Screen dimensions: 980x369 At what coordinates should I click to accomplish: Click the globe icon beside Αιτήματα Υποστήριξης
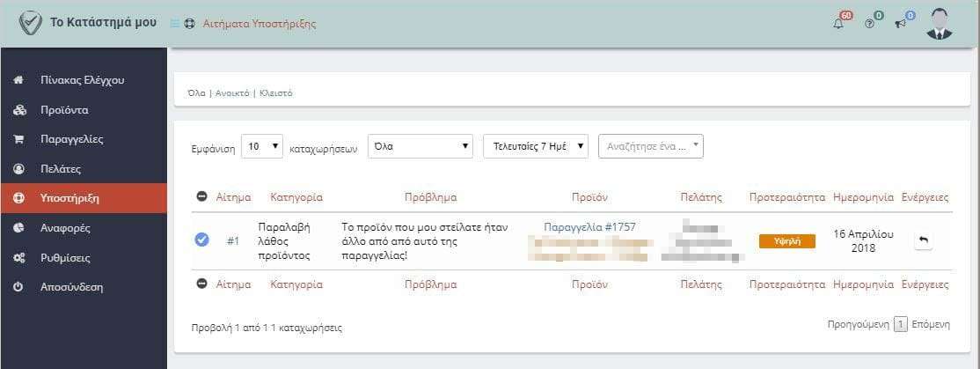189,24
